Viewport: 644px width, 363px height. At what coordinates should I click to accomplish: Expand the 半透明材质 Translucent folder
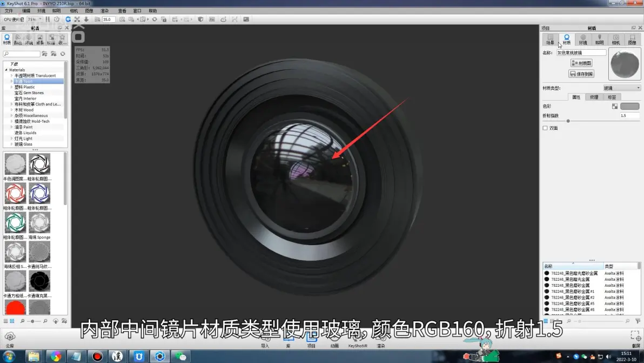pos(11,76)
